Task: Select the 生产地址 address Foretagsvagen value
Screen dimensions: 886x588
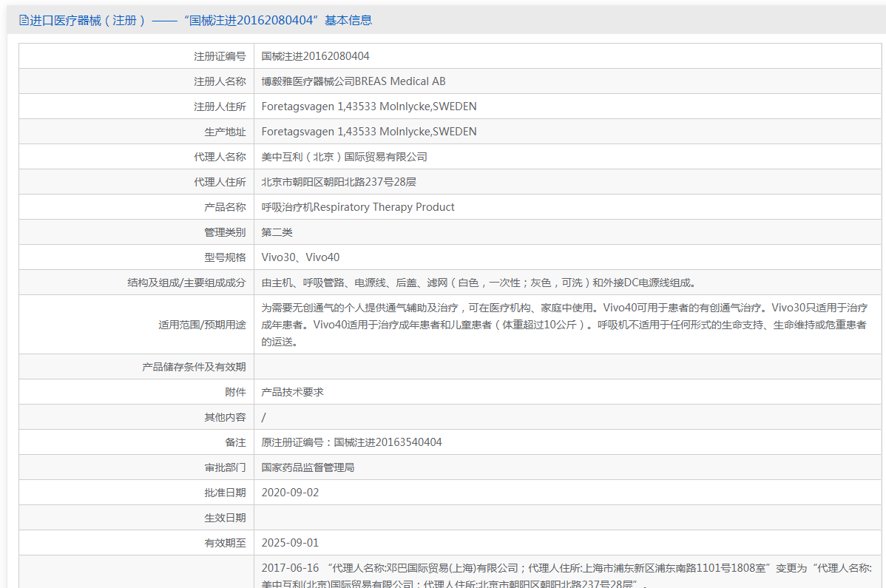Action: pos(369,132)
